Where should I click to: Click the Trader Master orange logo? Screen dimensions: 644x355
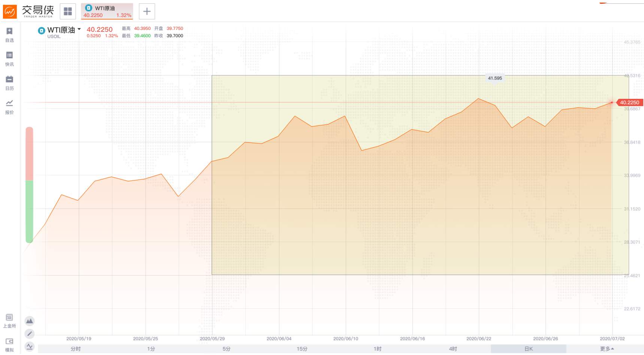pyautogui.click(x=10, y=12)
